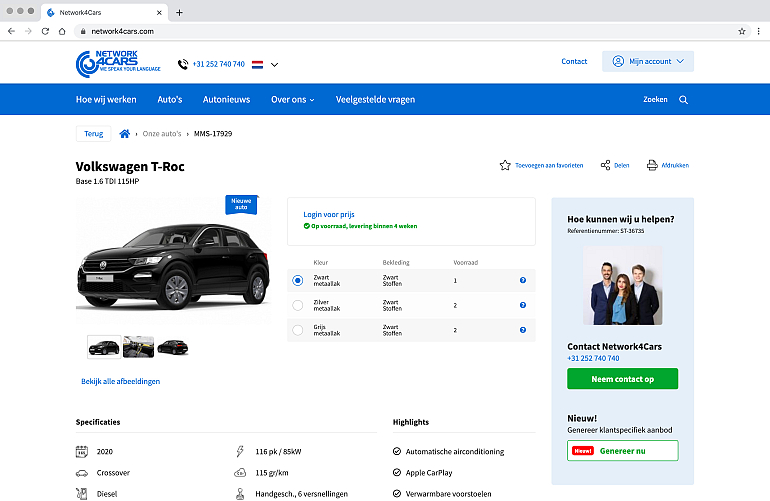Open a new browser tab

179,13
